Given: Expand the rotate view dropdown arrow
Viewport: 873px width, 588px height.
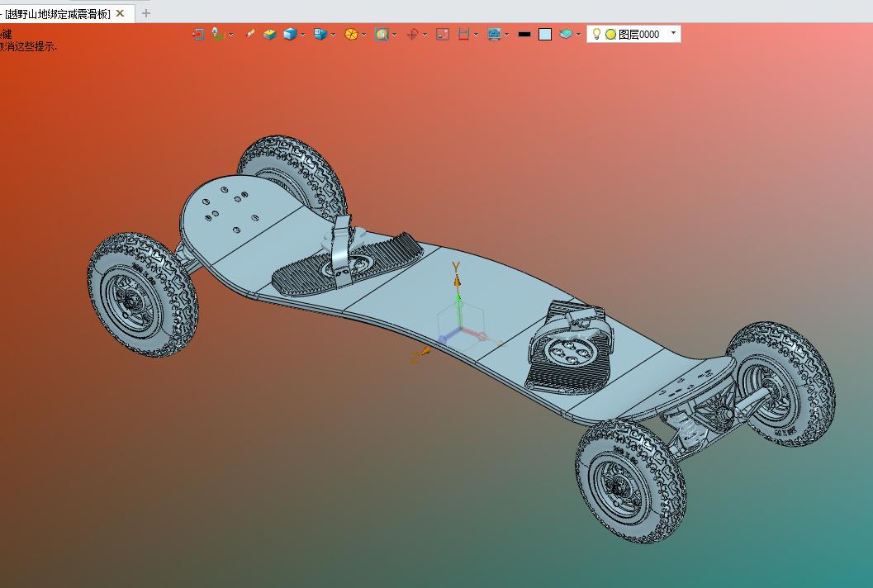Looking at the screenshot, I should coord(425,35).
